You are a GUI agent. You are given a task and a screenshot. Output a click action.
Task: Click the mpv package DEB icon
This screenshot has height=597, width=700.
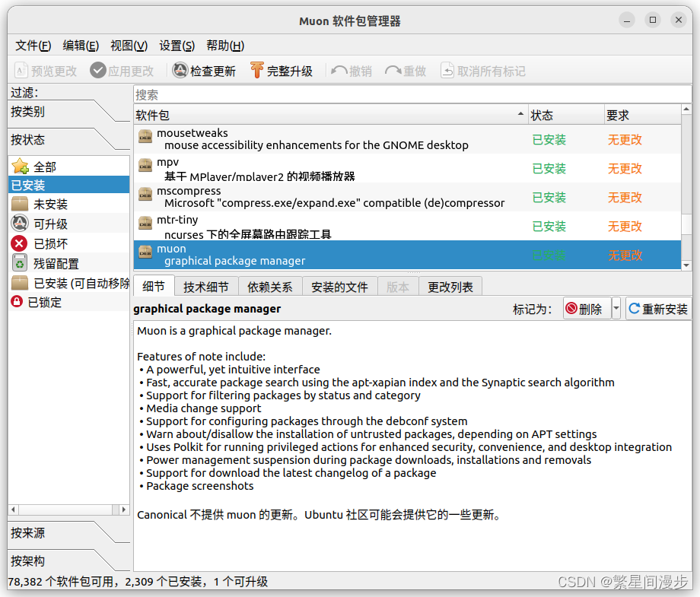(145, 167)
